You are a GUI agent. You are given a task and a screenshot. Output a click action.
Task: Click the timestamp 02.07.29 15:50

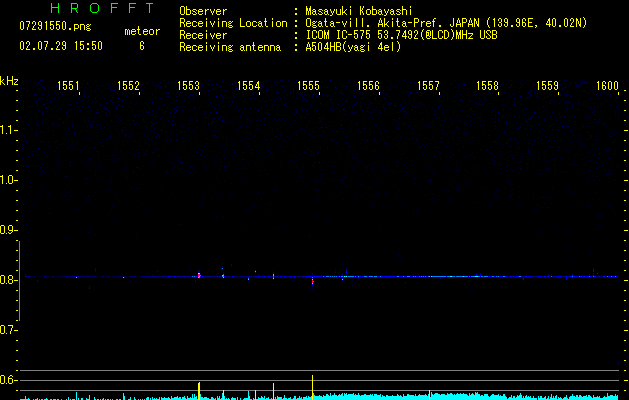click(x=61, y=46)
